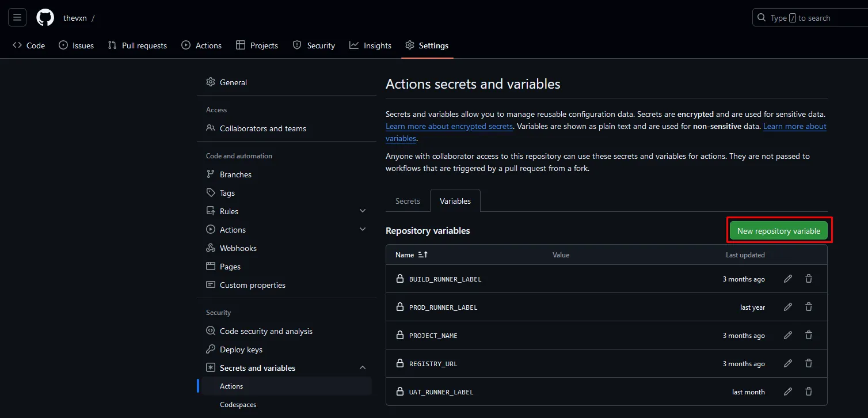The height and width of the screenshot is (418, 868).
Task: Follow Learn more about variables link
Action: pyautogui.click(x=795, y=126)
